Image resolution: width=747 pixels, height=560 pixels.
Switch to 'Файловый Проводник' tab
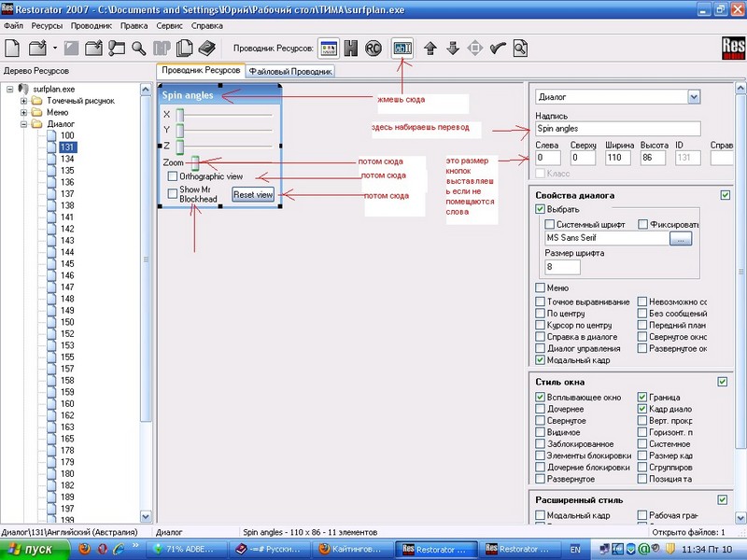tap(290, 71)
